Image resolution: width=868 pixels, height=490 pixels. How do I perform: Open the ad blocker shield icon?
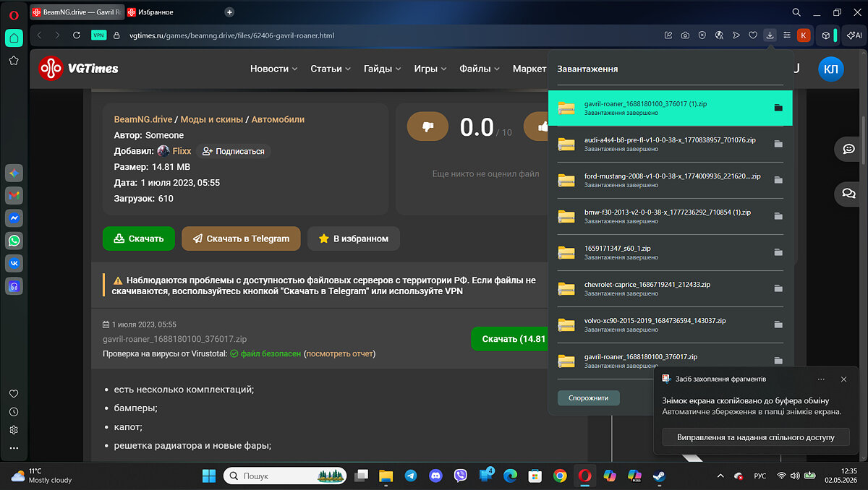[x=702, y=35]
